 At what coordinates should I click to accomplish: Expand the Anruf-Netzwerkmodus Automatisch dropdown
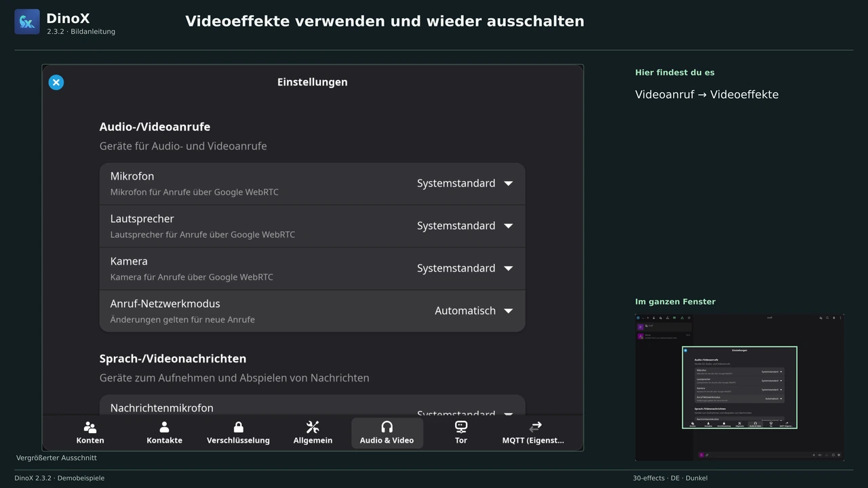(x=473, y=311)
